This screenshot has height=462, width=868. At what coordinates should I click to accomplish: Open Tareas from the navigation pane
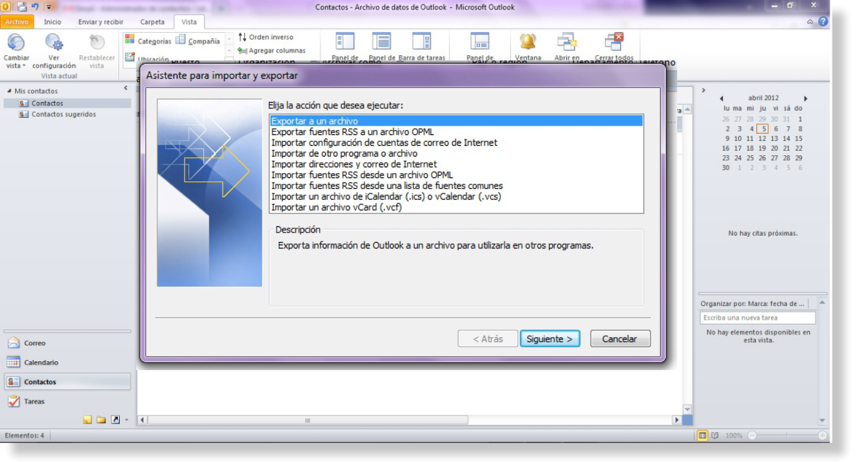coord(34,401)
